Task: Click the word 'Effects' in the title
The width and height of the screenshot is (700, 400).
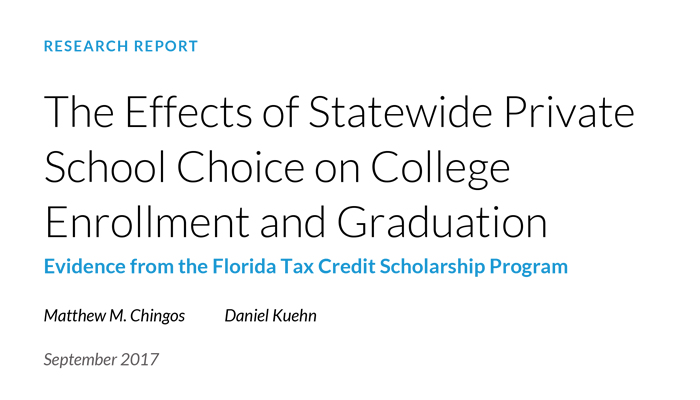Action: pos(188,112)
